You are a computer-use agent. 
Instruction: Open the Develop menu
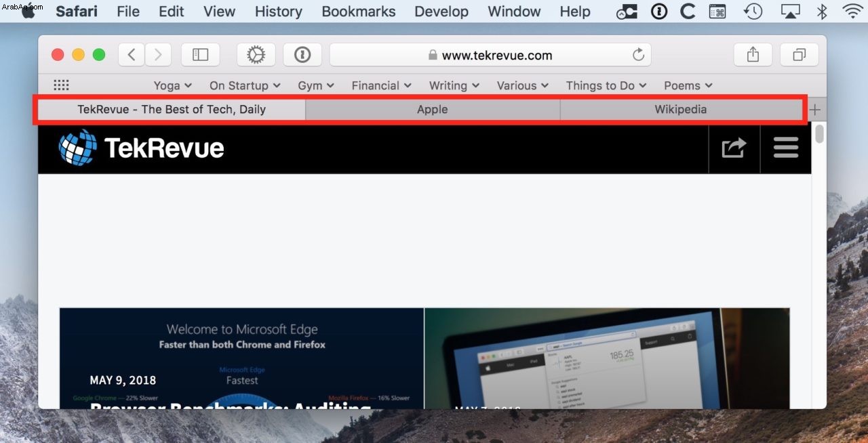[x=441, y=12]
